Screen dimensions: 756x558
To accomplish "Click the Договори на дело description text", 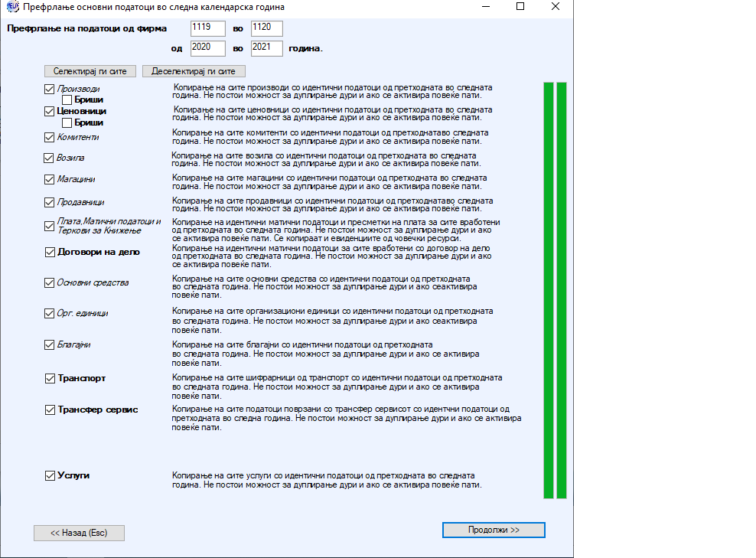I will tap(332, 256).
